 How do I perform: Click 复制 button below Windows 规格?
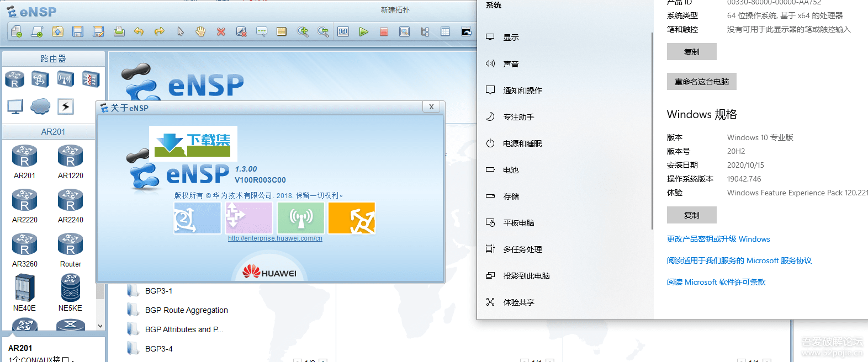[x=692, y=215]
